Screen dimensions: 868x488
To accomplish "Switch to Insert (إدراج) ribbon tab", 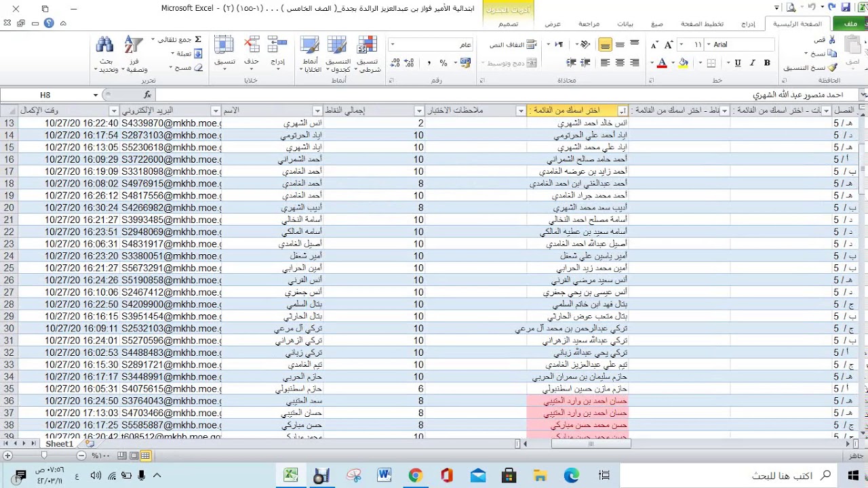I will pos(748,24).
